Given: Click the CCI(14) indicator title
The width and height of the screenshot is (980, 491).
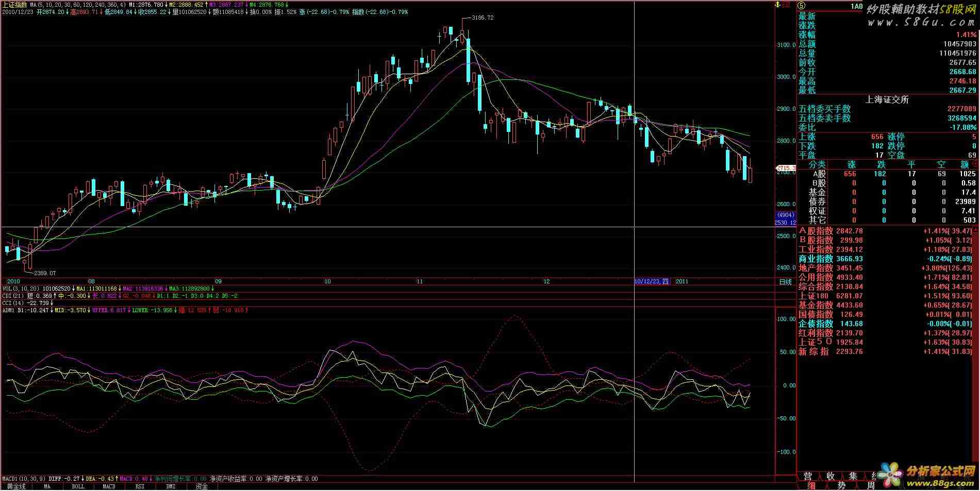Looking at the screenshot, I should (x=14, y=303).
